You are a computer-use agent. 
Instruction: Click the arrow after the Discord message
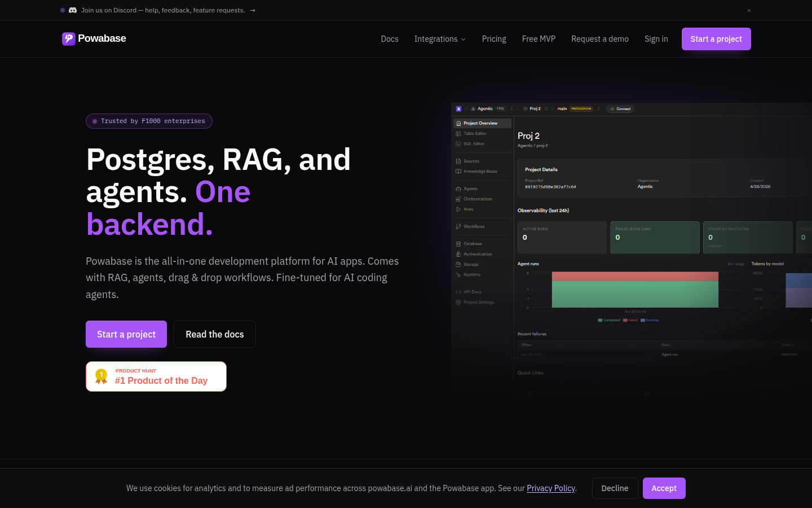pyautogui.click(x=253, y=10)
